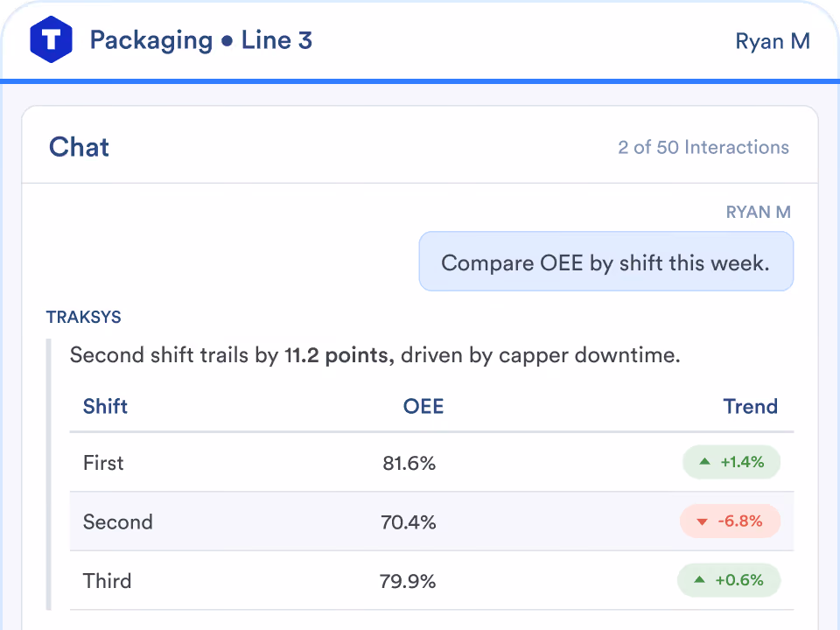Select the Second shift row label
Screen dimensions: 840x630
click(x=118, y=521)
